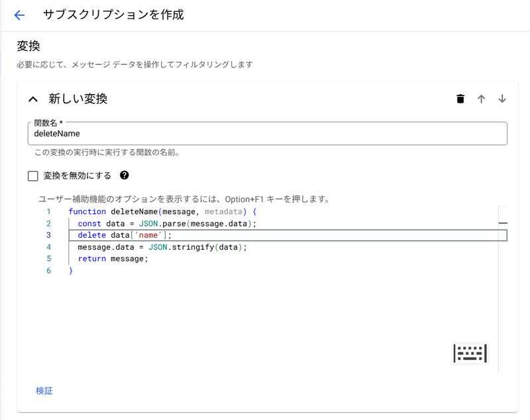Focus the 関数名 input field
Viewport: 530px width, 420px height.
(268, 133)
